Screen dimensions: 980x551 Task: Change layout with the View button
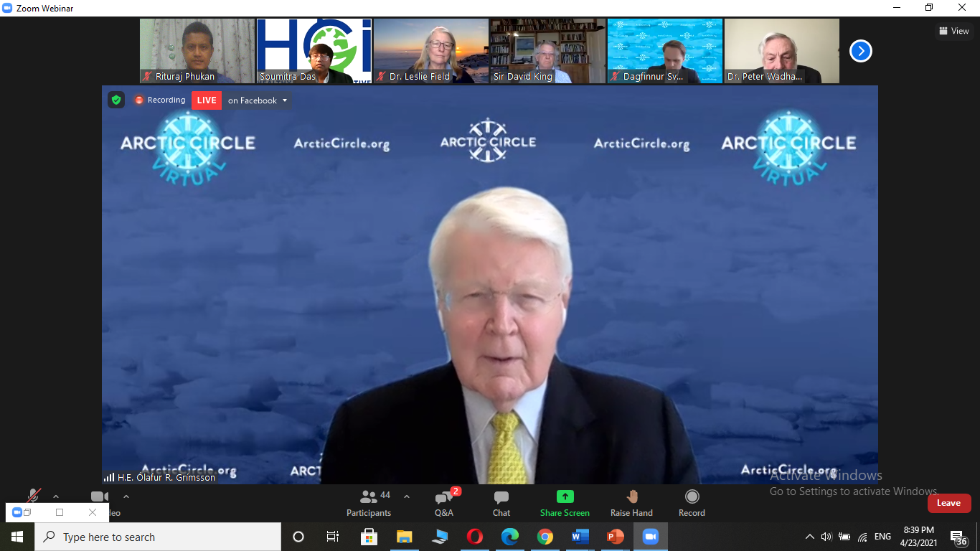[x=953, y=31]
